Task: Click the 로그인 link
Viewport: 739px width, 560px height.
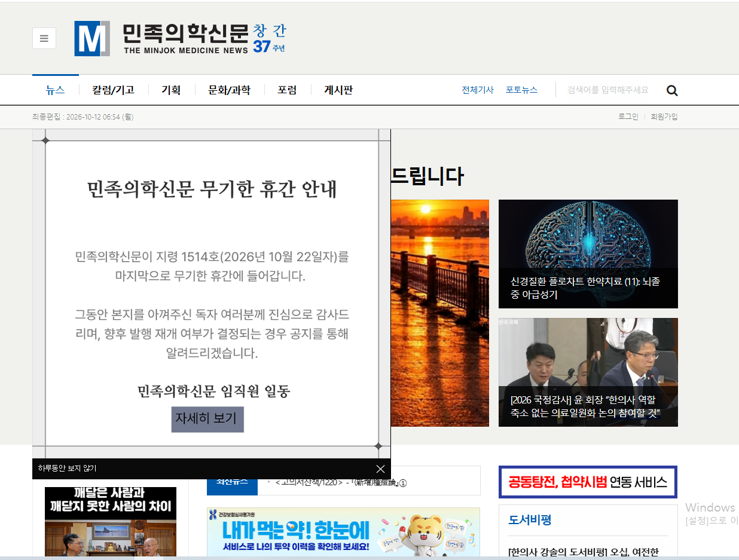Action: 628,117
